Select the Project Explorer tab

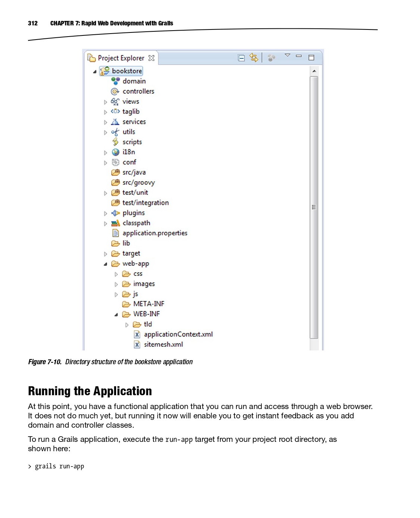tap(121, 58)
